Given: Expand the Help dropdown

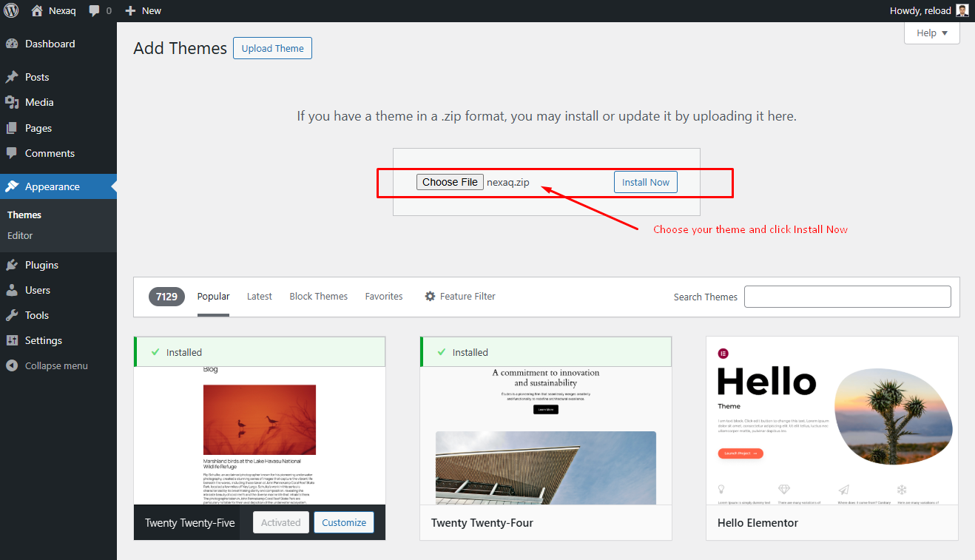Looking at the screenshot, I should point(931,33).
